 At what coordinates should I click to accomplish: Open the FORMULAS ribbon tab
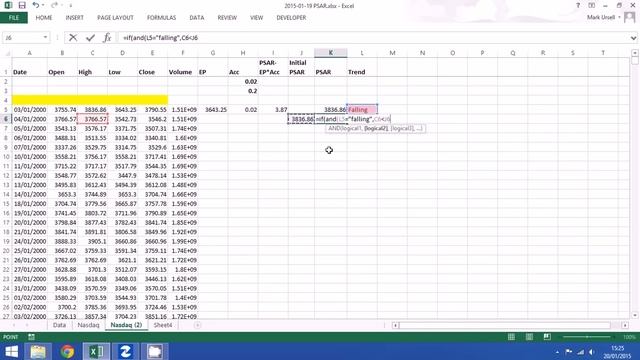161,18
